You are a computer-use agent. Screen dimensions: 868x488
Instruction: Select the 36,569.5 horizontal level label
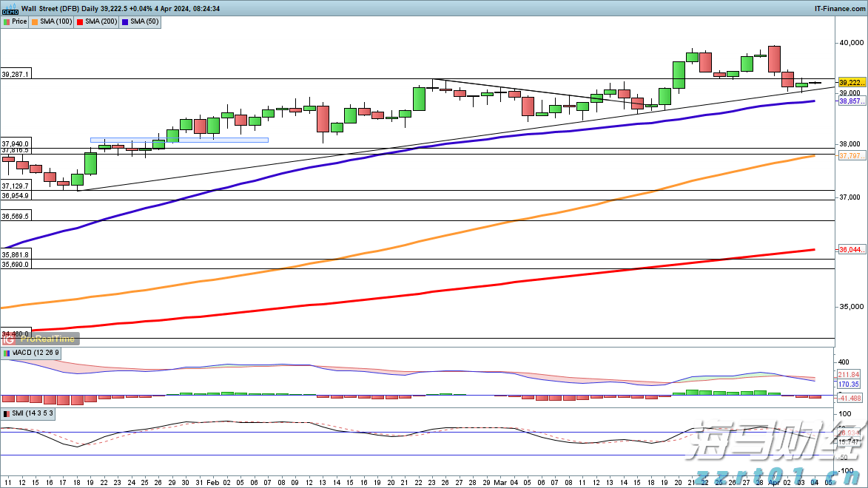pyautogui.click(x=16, y=217)
